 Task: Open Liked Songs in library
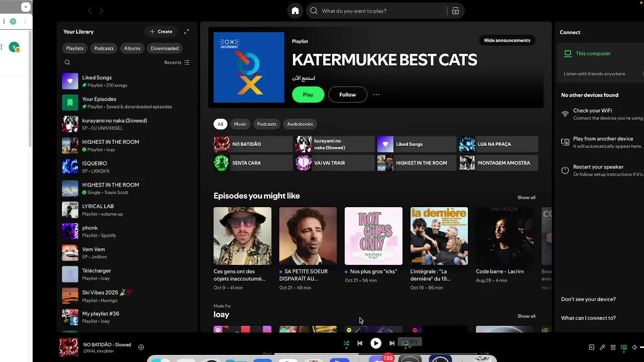click(128, 81)
